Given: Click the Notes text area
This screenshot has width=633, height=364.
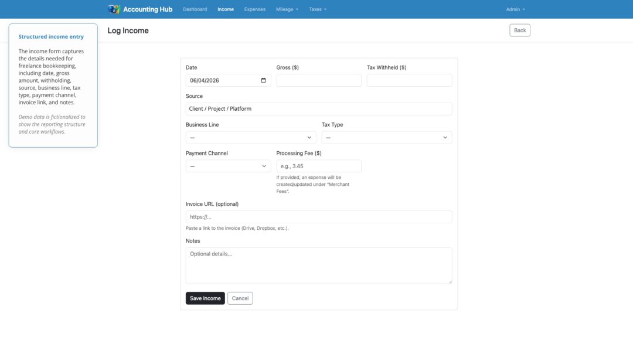Looking at the screenshot, I should 319,266.
